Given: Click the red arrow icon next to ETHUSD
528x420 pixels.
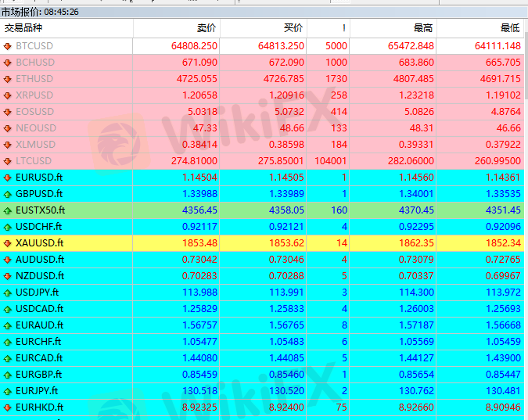Looking at the screenshot, I should tap(8, 79).
